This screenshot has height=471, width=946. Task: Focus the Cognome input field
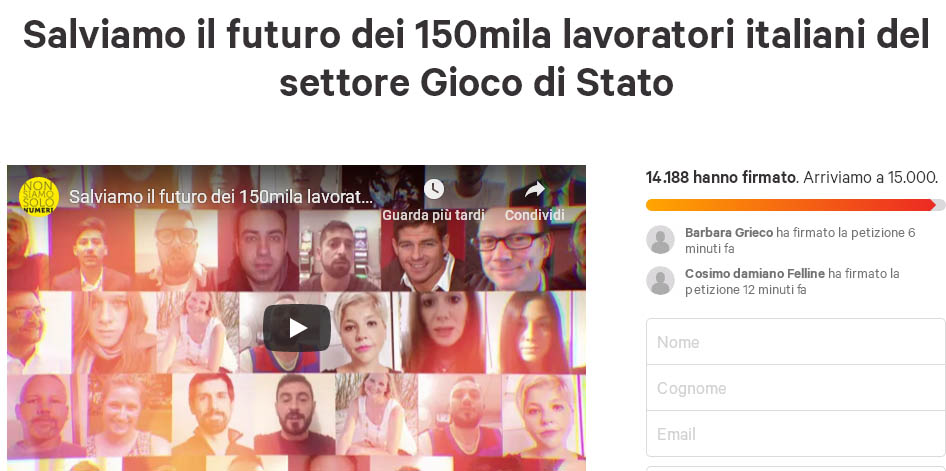pyautogui.click(x=796, y=388)
